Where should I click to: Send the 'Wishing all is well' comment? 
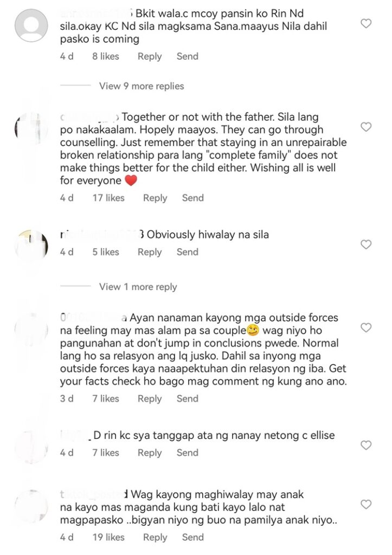click(192, 198)
